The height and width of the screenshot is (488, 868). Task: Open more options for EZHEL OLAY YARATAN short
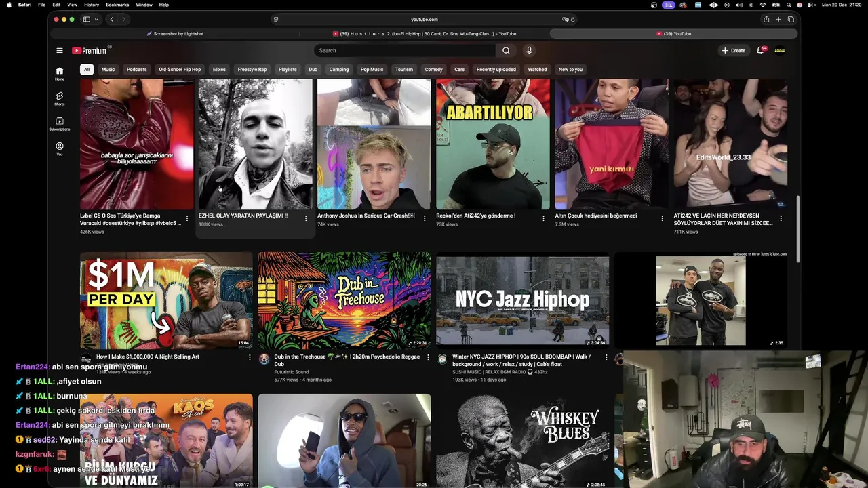click(x=305, y=218)
